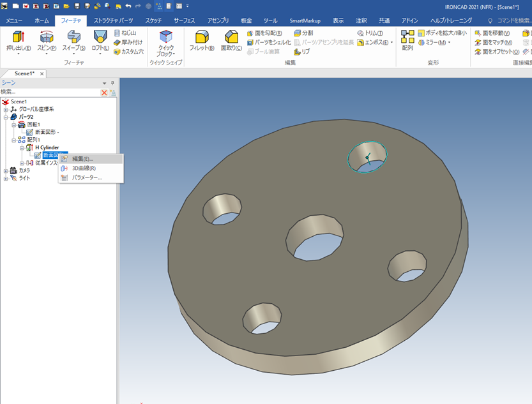Expand the カメラ tree node

[6, 170]
